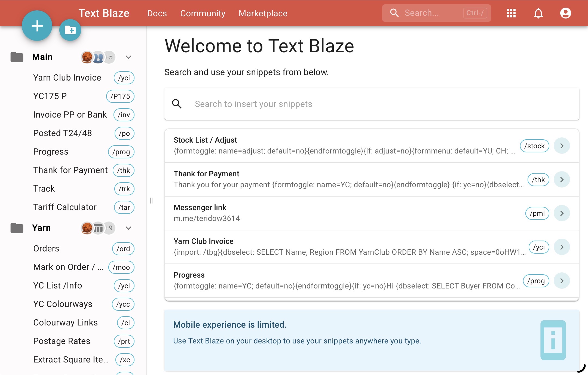The width and height of the screenshot is (588, 375).
Task: Click the /ycc shortcut chip
Action: tap(123, 304)
